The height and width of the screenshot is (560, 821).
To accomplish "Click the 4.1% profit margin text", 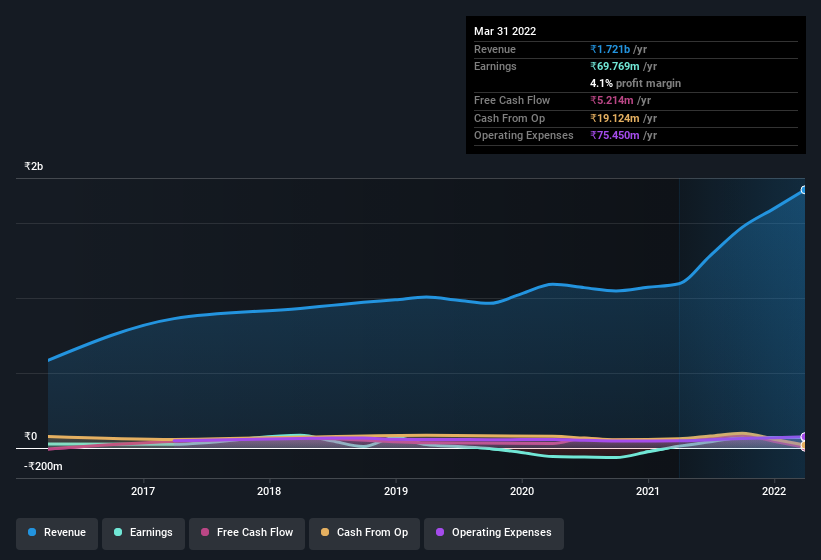I will click(636, 83).
